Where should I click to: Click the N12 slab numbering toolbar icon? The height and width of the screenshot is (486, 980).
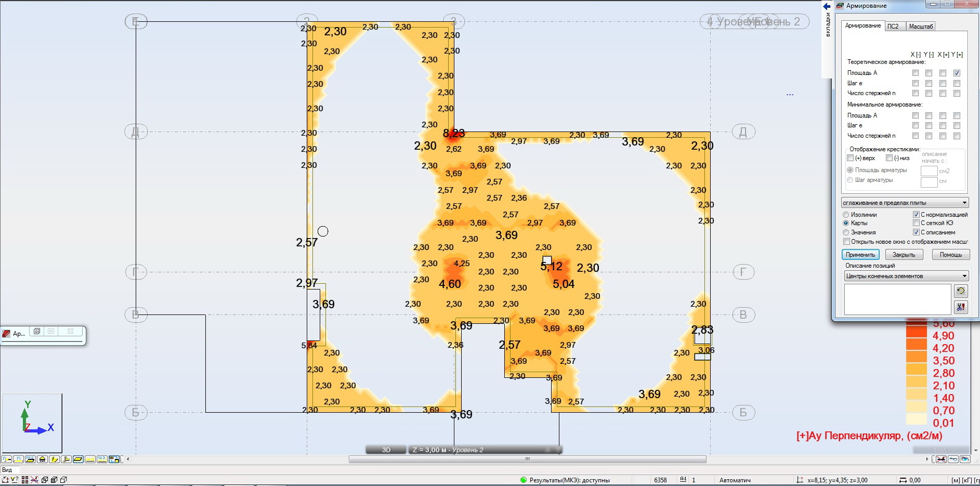(30, 459)
